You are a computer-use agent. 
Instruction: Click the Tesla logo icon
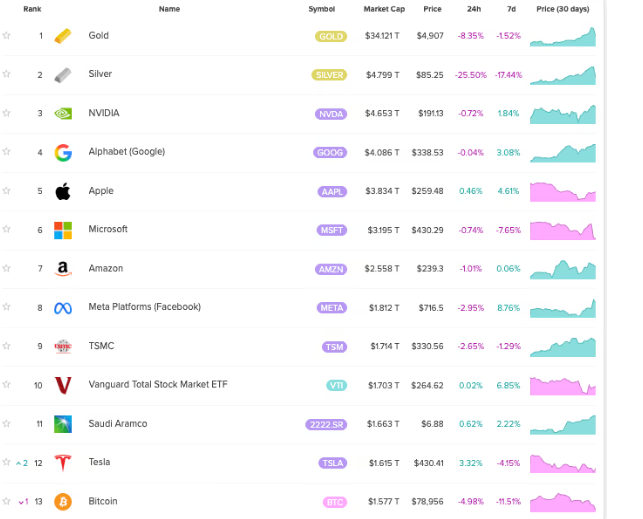coord(63,462)
